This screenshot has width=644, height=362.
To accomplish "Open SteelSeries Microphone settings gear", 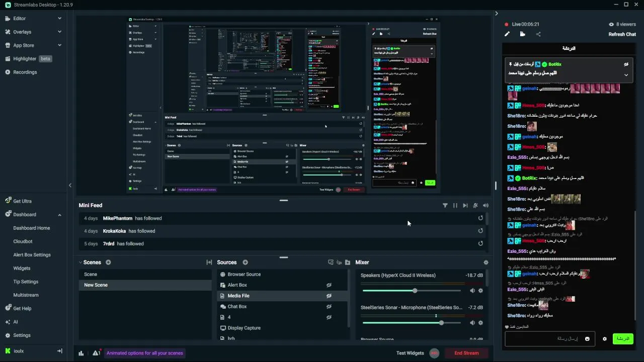I will [x=480, y=323].
